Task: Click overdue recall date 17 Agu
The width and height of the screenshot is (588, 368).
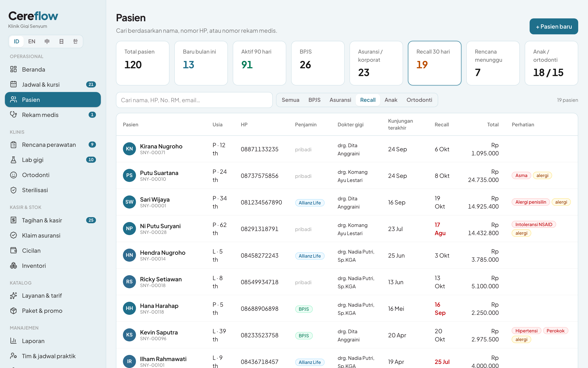Action: [x=440, y=229]
